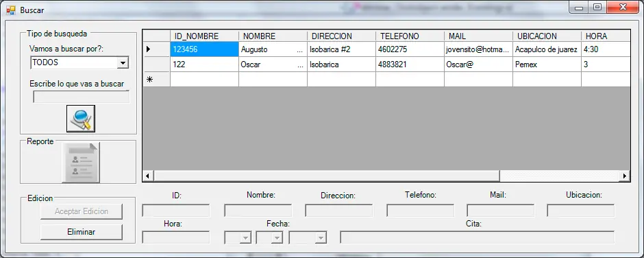This screenshot has width=644, height=258.
Task: Select the Pemex ubicacion cell
Action: [547, 64]
